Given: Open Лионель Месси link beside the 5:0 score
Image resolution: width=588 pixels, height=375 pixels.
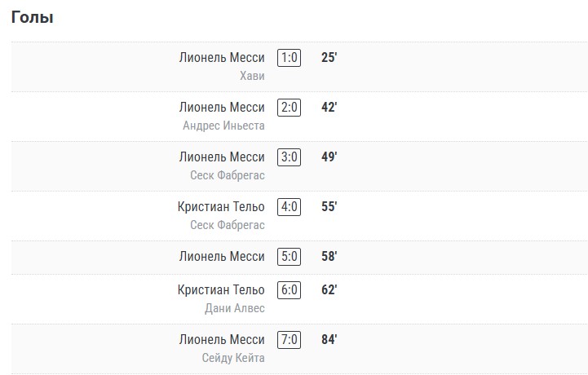Looking at the screenshot, I should [x=222, y=257].
